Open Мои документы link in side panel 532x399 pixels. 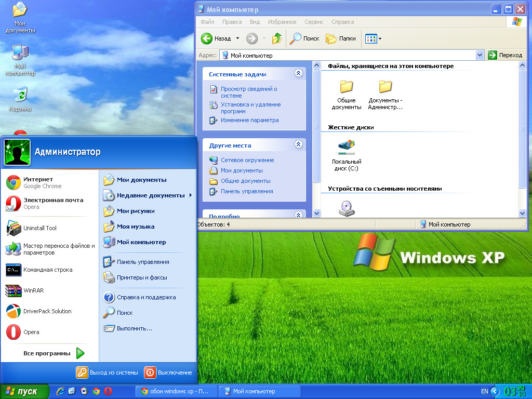pyautogui.click(x=242, y=170)
